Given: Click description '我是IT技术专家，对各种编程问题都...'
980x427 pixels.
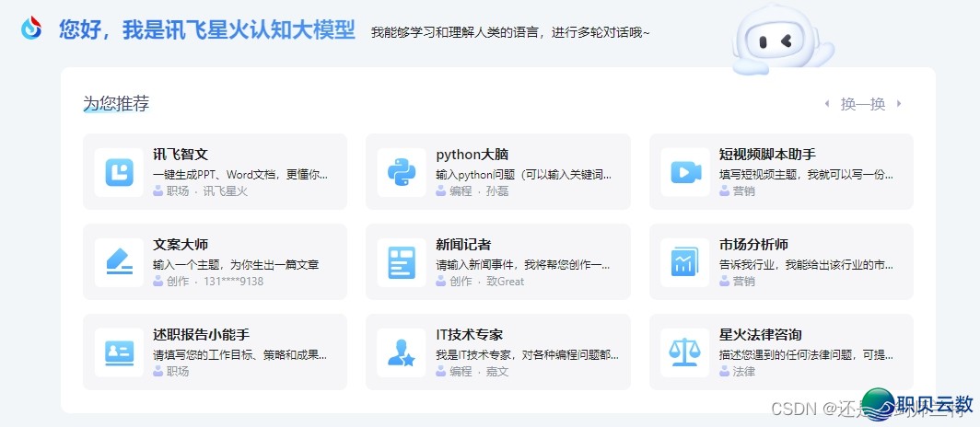Looking at the screenshot, I should click(x=528, y=355).
